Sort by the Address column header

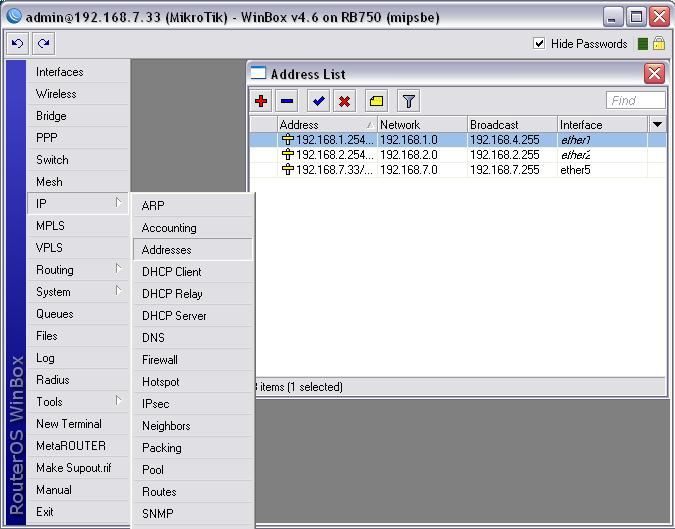(x=327, y=125)
